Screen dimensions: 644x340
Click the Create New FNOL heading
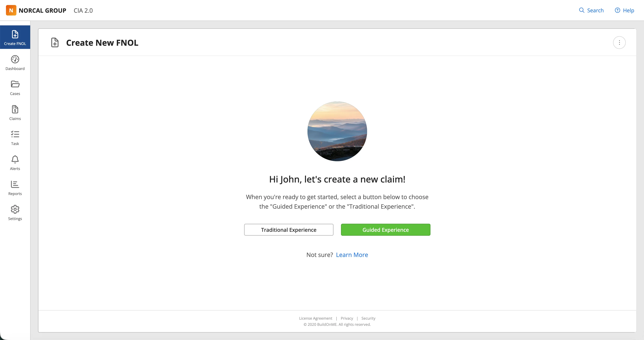click(102, 43)
